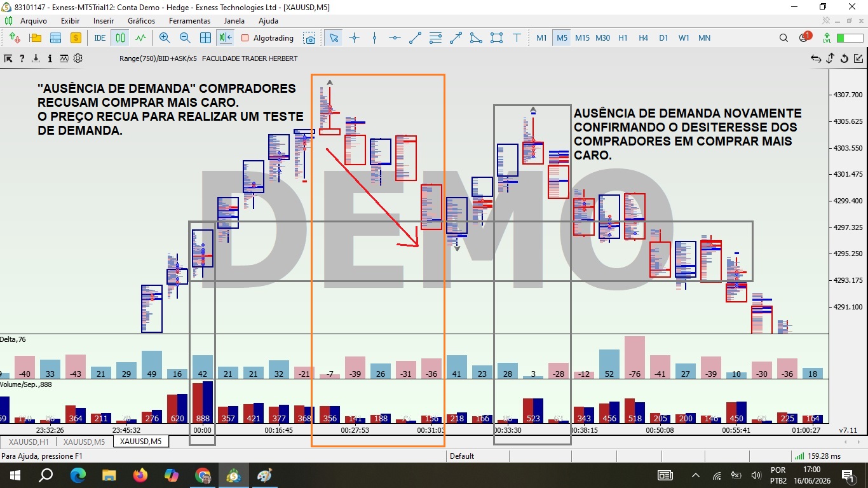
Task: Toggle the tile windows grid view
Action: (205, 38)
